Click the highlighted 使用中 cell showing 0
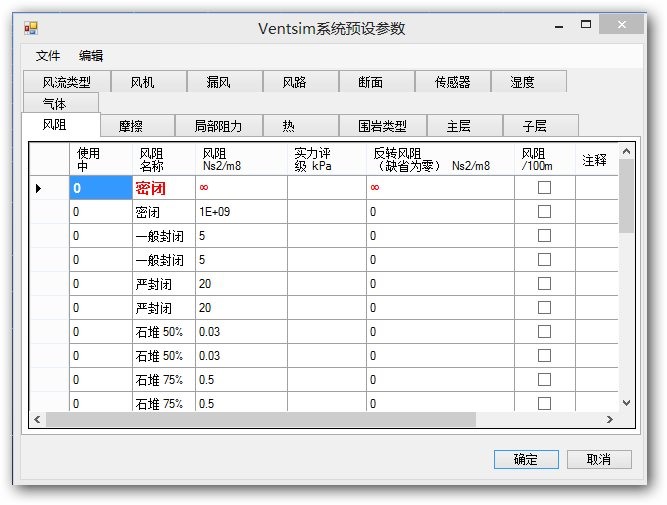 coord(101,188)
